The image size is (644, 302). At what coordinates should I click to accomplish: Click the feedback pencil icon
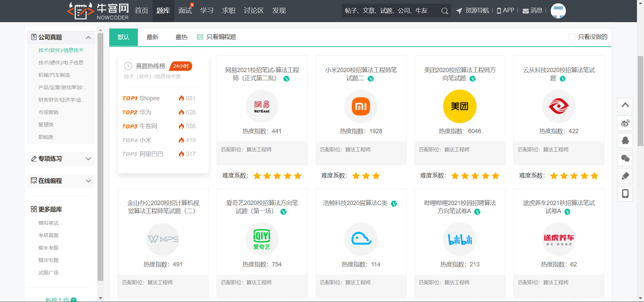[x=625, y=176]
